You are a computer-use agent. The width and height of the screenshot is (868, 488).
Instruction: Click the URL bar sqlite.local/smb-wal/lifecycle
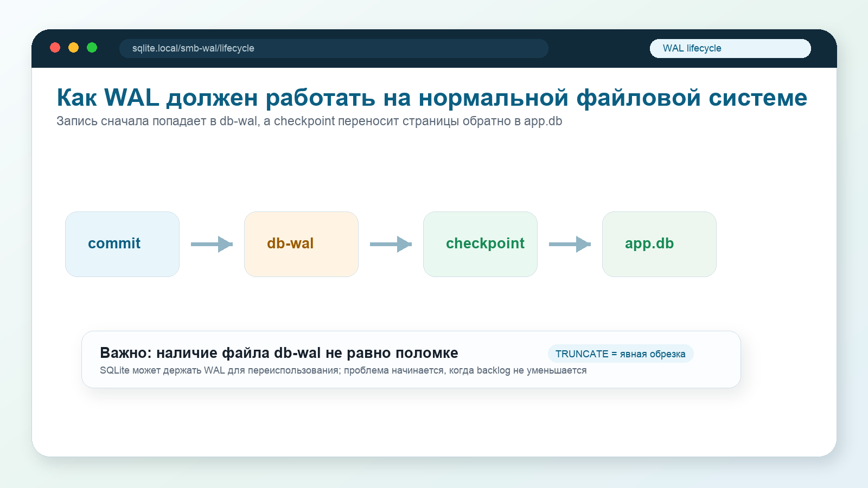click(334, 48)
